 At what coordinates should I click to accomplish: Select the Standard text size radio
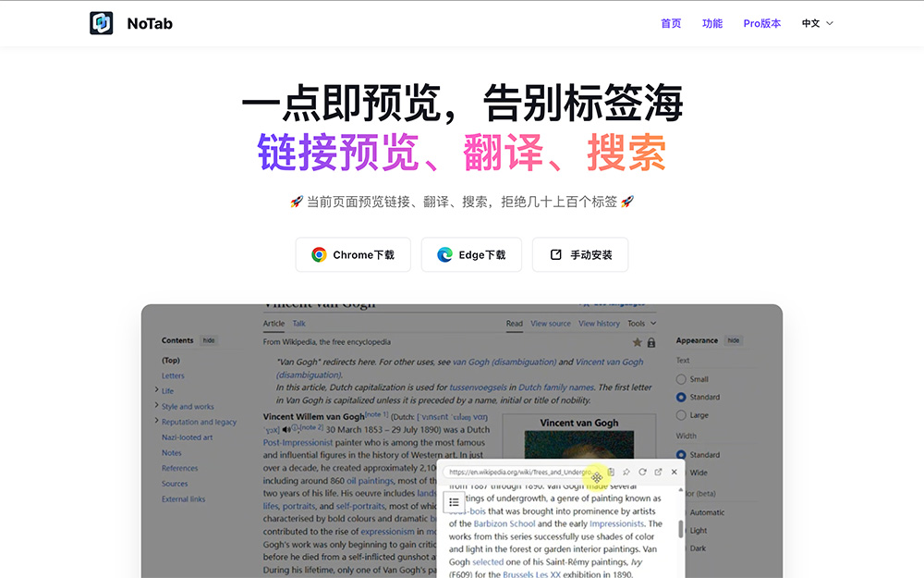[681, 397]
